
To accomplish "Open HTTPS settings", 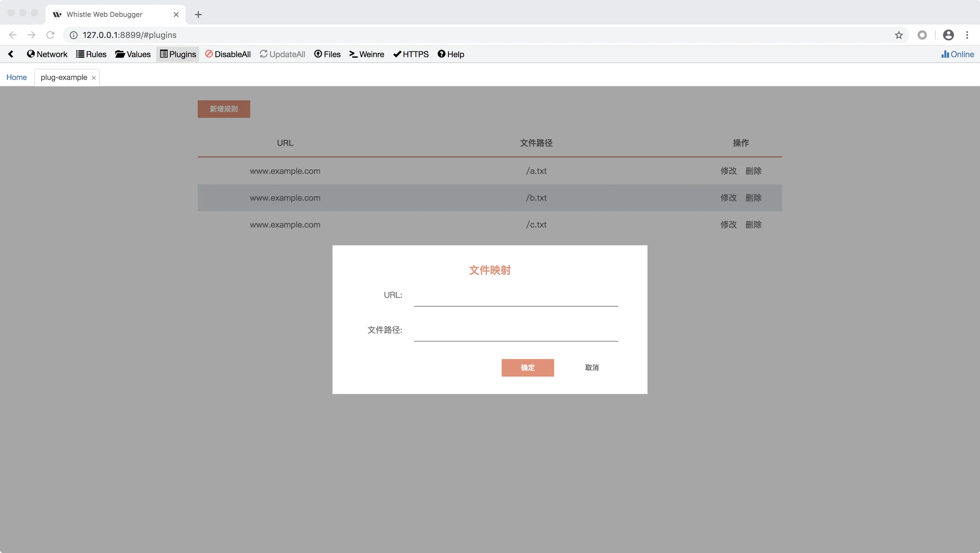I will click(x=411, y=54).
